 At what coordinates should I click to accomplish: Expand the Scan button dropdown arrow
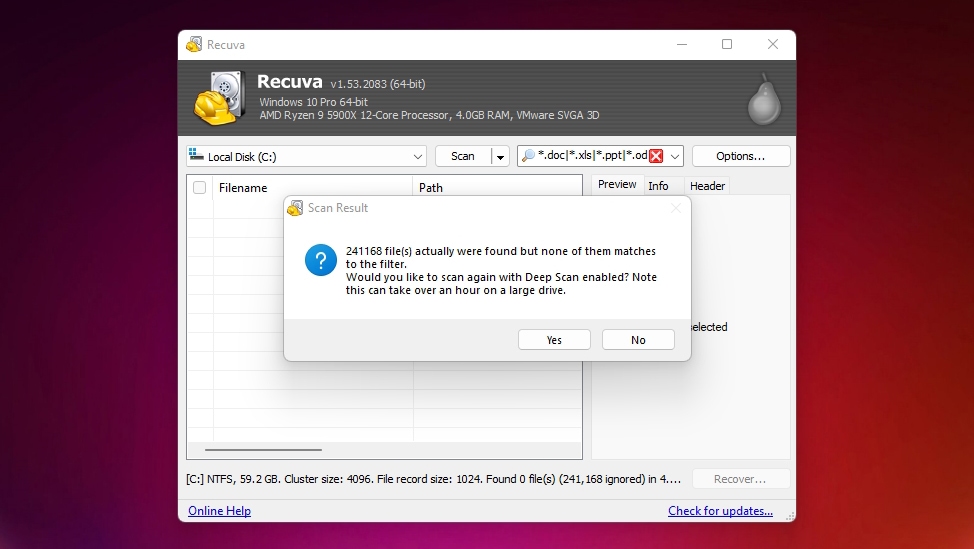[500, 157]
